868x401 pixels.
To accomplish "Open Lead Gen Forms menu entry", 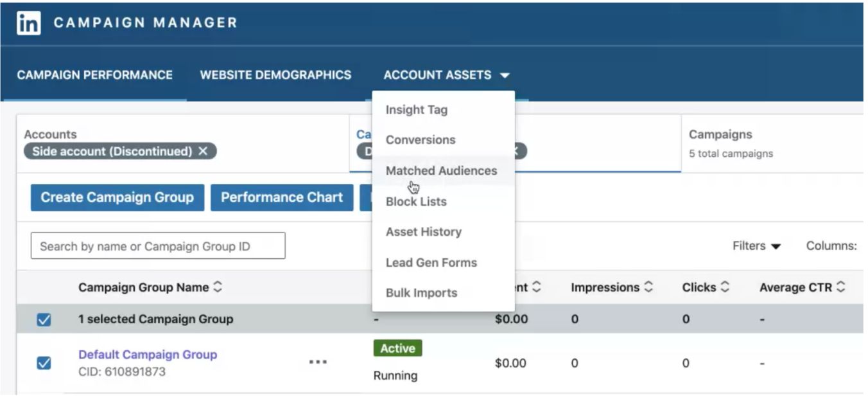I will [x=431, y=263].
